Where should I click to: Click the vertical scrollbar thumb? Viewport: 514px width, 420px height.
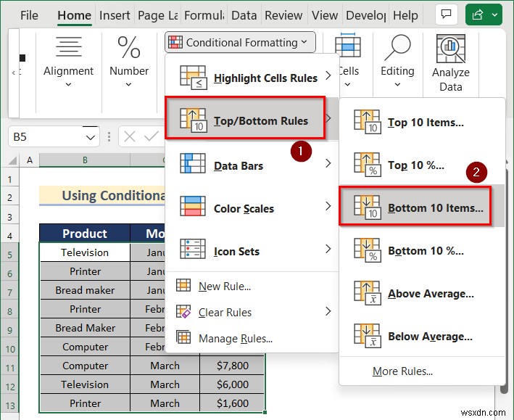(505, 282)
